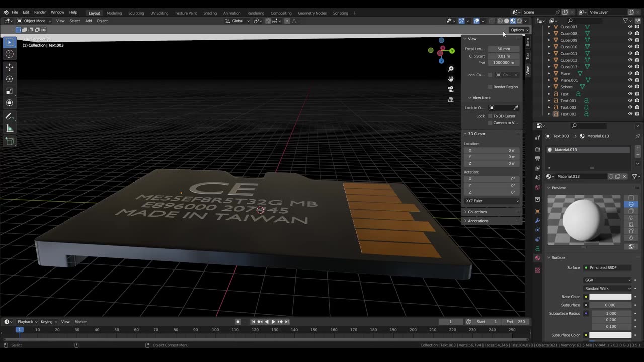Screen dimensions: 644x362
Task: Open the Playback timeline menu
Action: [27, 322]
